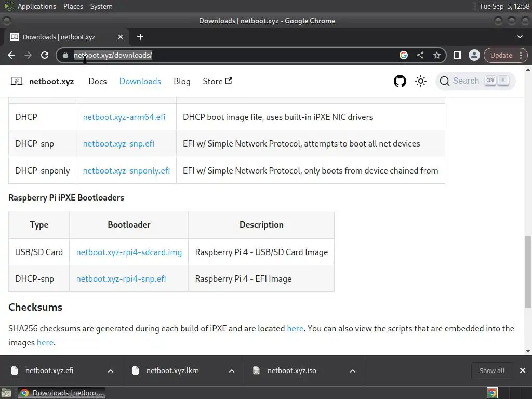Click the forward navigation arrow
This screenshot has width=532, height=399.
(28, 55)
